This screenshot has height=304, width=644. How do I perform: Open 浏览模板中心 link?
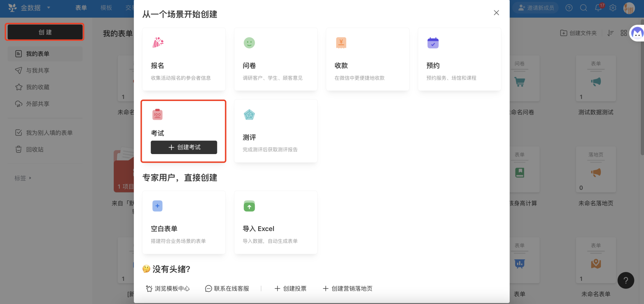[x=168, y=289]
